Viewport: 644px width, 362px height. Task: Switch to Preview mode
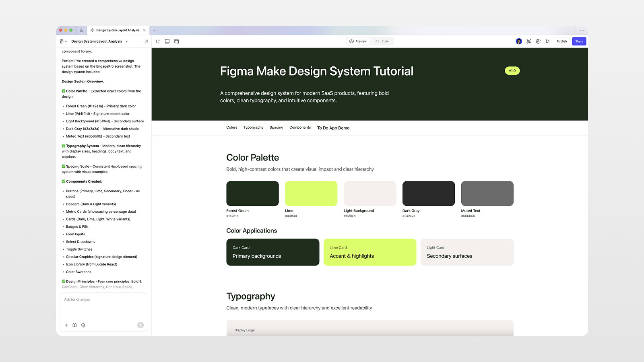pos(358,41)
